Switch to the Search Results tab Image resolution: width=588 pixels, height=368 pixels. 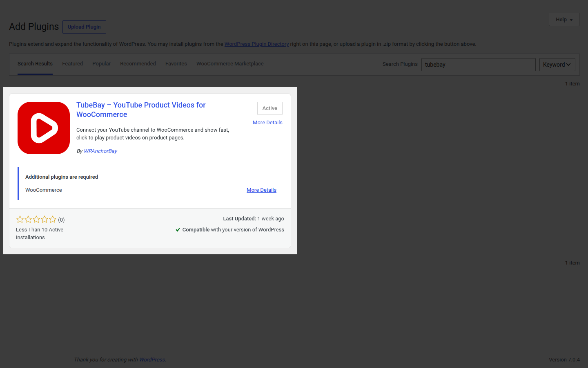click(x=35, y=64)
